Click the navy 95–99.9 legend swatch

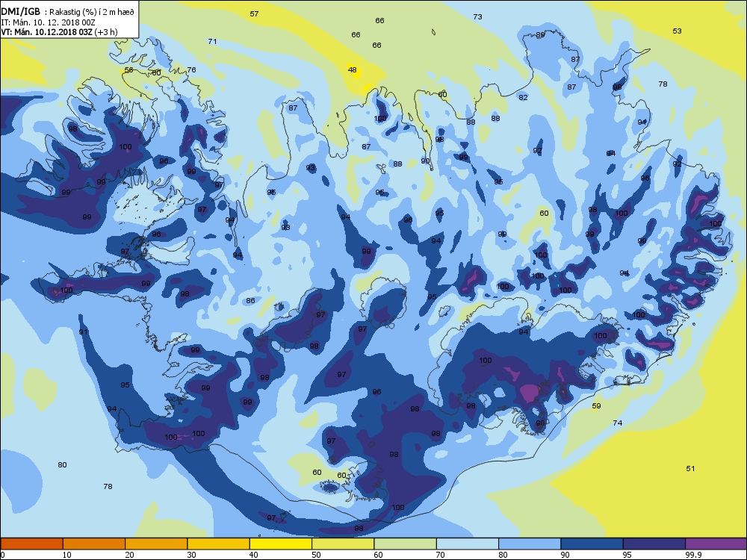coord(654,544)
